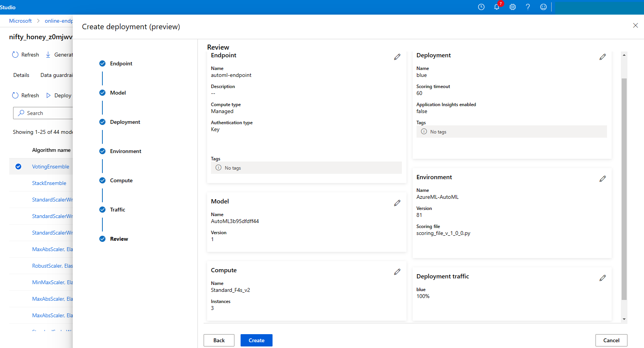Click the Model step checkmark icon
Image resolution: width=644 pixels, height=348 pixels.
(102, 93)
